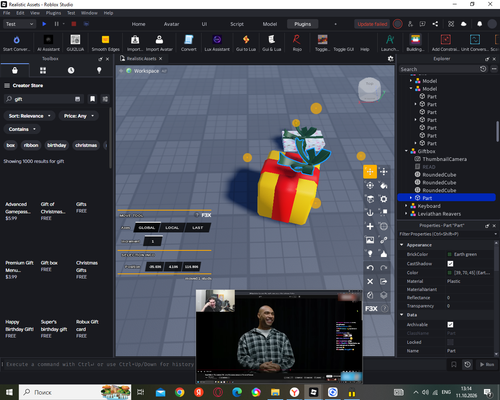Open the Lux Assistant plugin

click(x=217, y=43)
